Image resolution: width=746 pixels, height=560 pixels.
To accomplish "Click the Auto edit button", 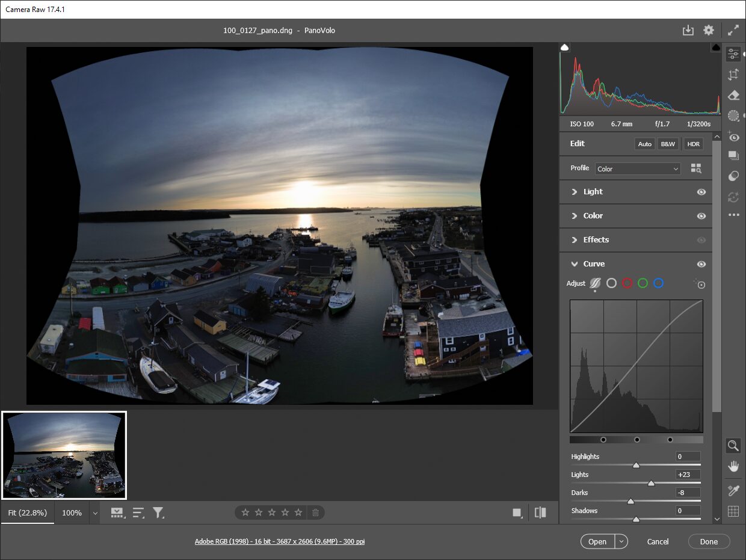I will [x=644, y=144].
